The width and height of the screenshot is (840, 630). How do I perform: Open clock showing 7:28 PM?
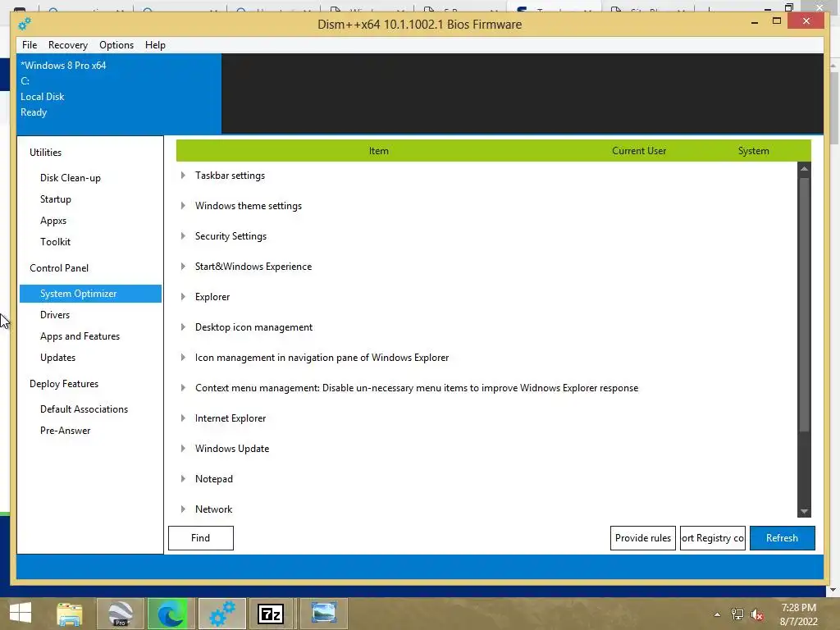(798, 614)
